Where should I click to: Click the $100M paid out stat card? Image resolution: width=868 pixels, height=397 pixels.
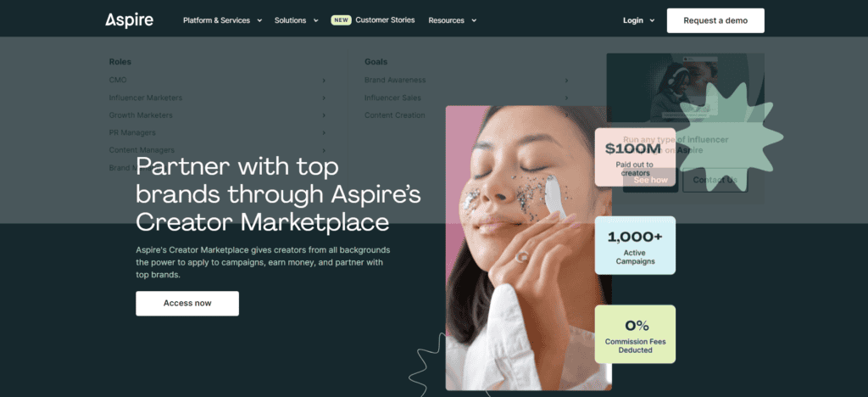635,157
